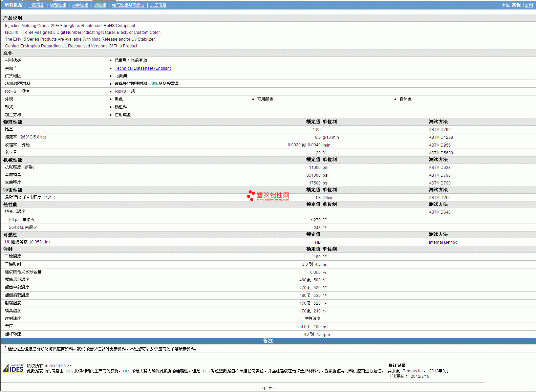Click the 备注 notes header bar
The height and width of the screenshot is (392, 536).
pos(268,341)
